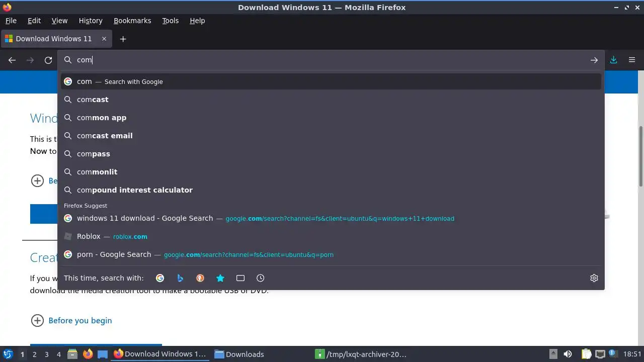Viewport: 644px width, 362px height.
Task: Select the 'comcast email' search suggestion
Action: click(331, 136)
